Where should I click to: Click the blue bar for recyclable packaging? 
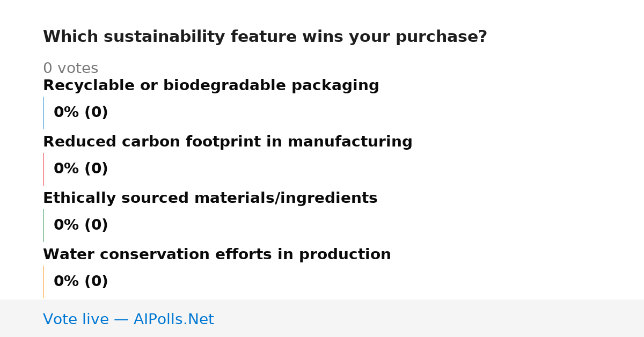click(43, 113)
